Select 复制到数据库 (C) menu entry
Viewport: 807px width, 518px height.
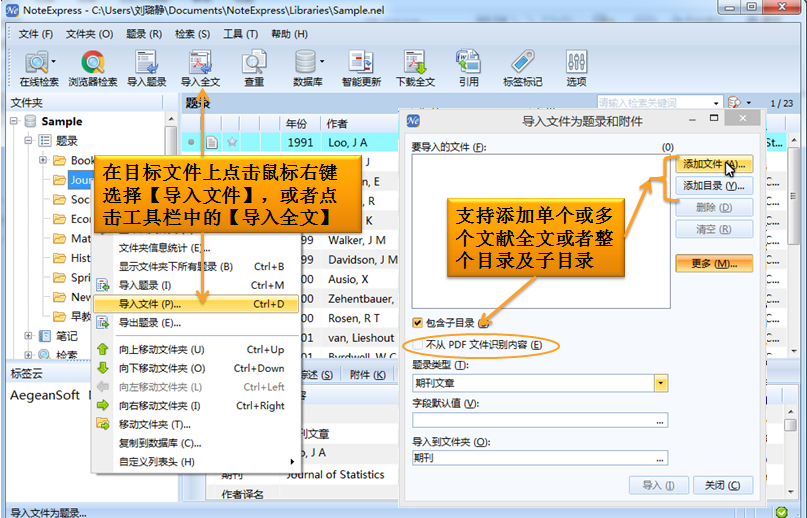(196, 443)
